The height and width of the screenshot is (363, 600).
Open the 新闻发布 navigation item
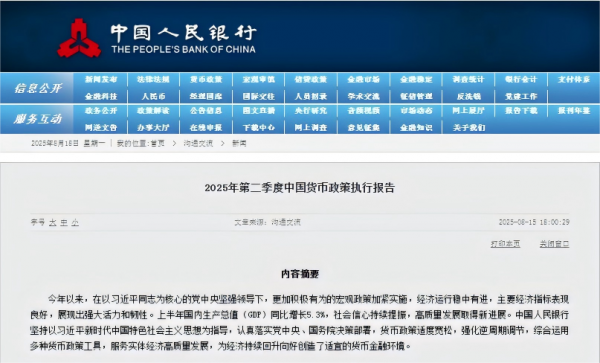point(101,80)
